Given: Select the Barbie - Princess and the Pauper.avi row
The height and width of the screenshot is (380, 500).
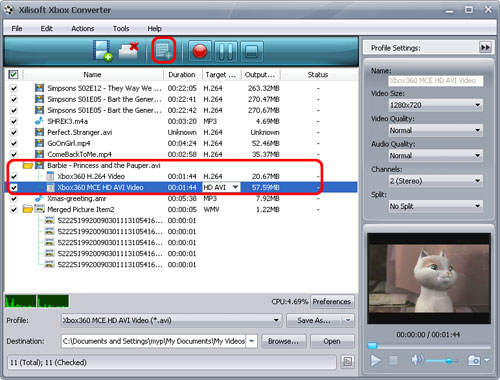Looking at the screenshot, I should pyautogui.click(x=181, y=165).
